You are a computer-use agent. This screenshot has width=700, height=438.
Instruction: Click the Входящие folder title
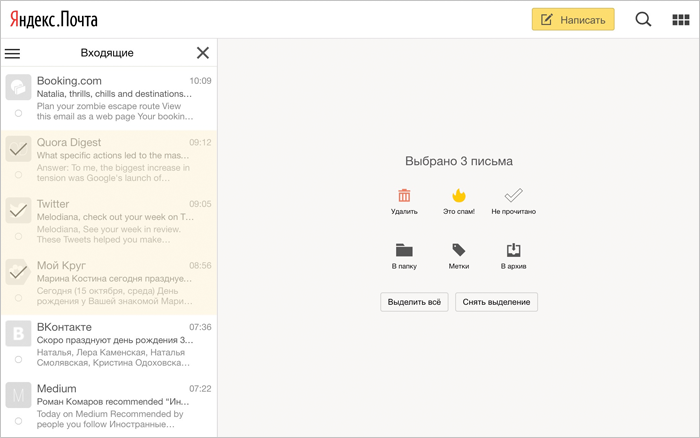coord(107,53)
